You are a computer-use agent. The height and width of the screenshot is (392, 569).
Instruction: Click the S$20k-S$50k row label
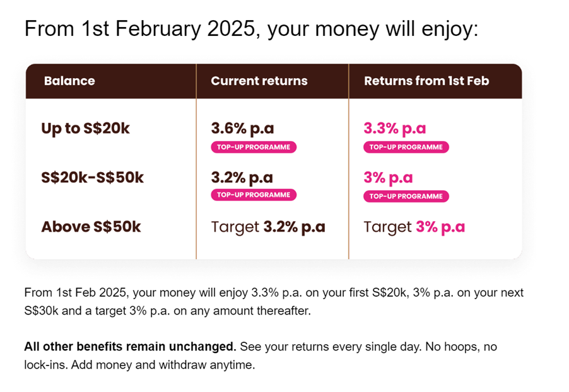click(x=93, y=178)
